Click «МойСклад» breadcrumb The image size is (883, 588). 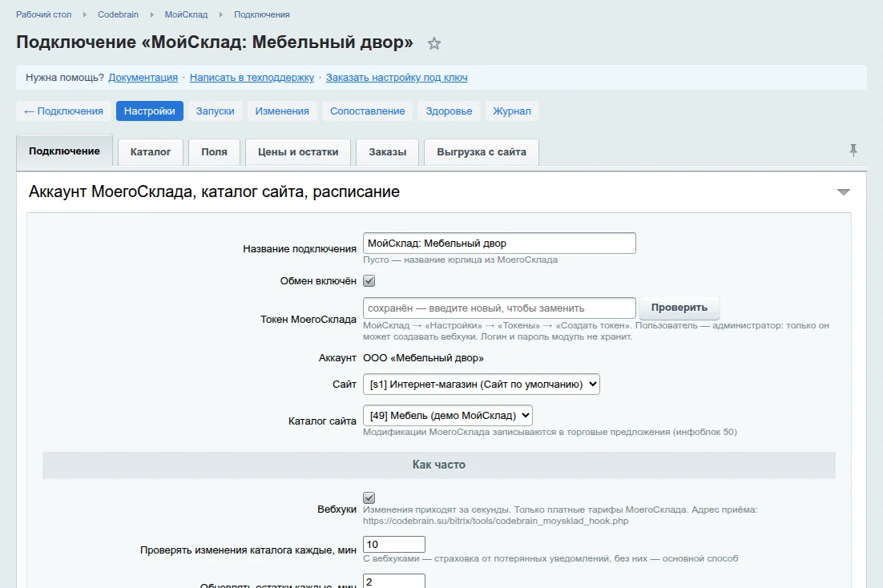186,14
